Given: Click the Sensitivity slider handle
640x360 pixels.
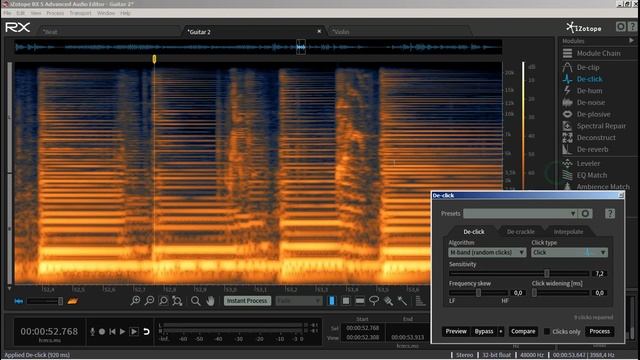Looking at the screenshot, I should tap(547, 273).
